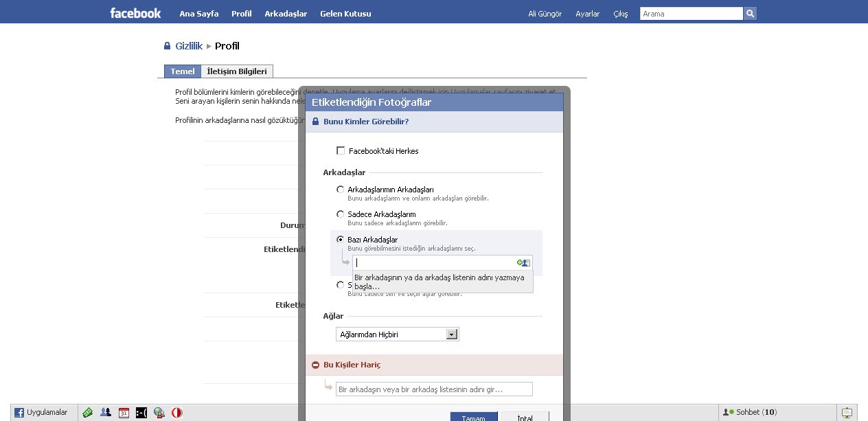868x421 pixels.
Task: Open the Ağlarımdan Hiçbiri dropdown
Action: 398,334
